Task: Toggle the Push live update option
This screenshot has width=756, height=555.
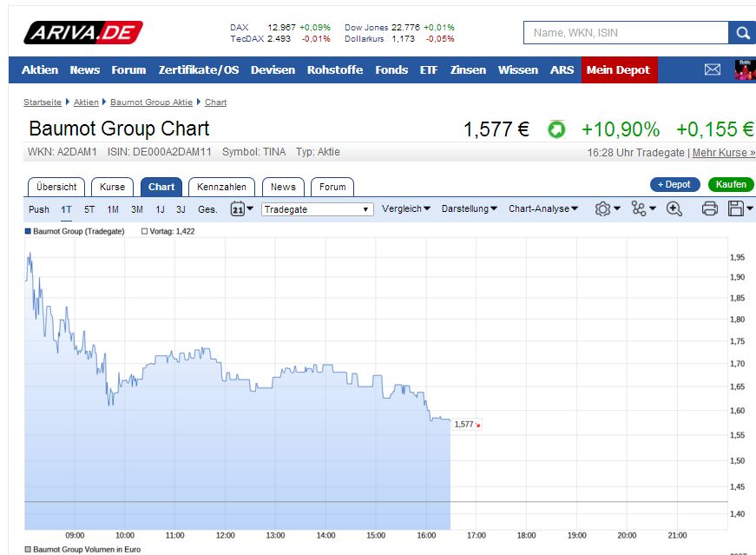Action: tap(39, 209)
